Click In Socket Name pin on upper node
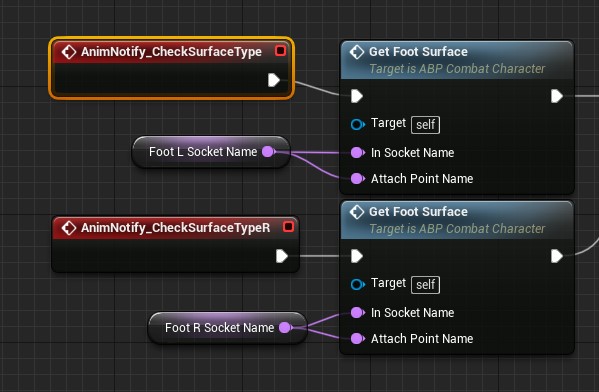The width and height of the screenshot is (599, 392). click(x=358, y=152)
